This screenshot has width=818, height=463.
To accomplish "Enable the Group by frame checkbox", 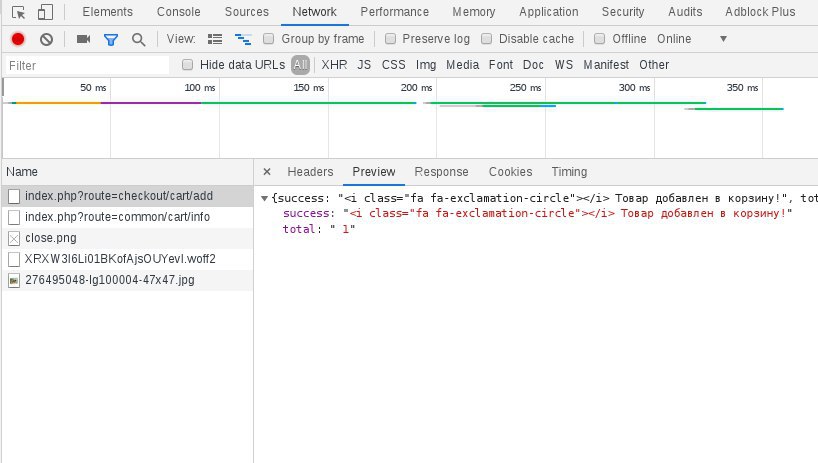I will click(x=268, y=39).
